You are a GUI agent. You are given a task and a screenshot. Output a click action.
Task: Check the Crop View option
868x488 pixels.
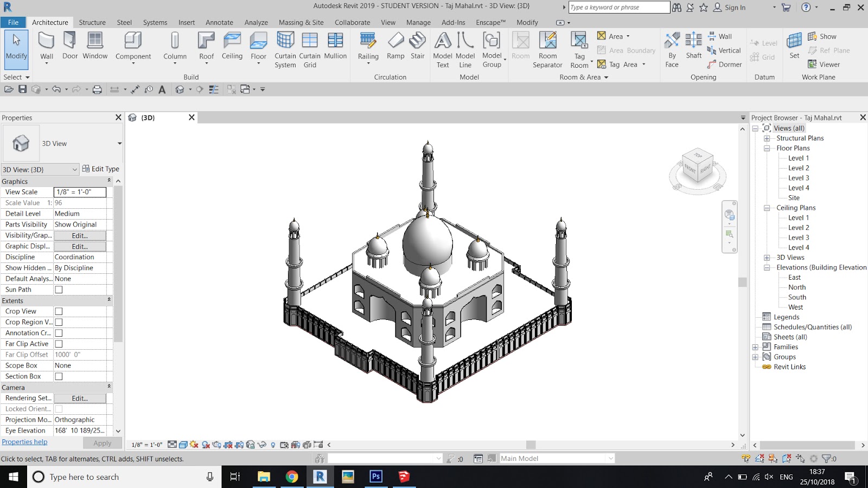point(58,311)
